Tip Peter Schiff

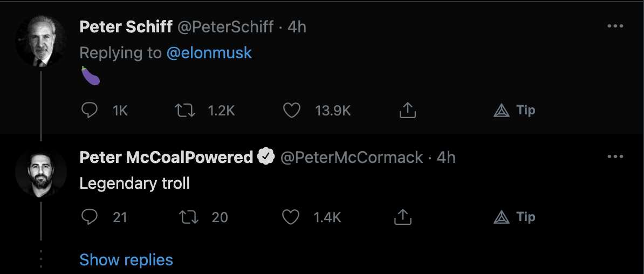point(515,111)
